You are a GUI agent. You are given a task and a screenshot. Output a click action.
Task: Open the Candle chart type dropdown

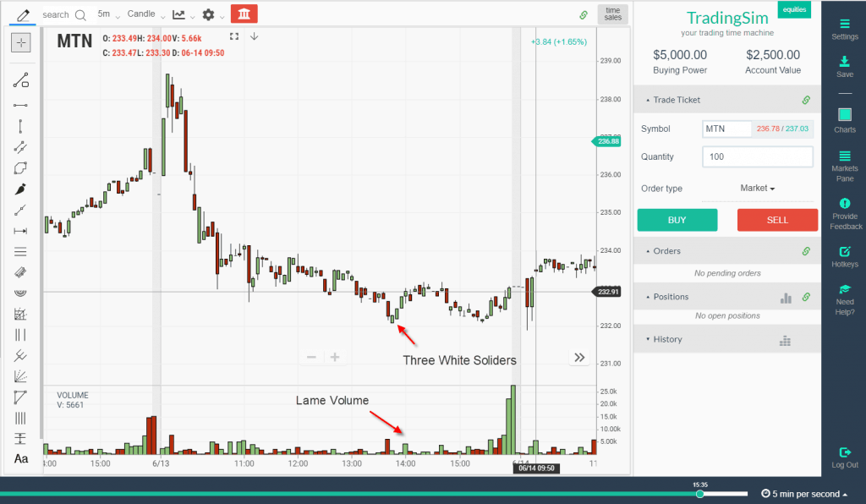[145, 14]
